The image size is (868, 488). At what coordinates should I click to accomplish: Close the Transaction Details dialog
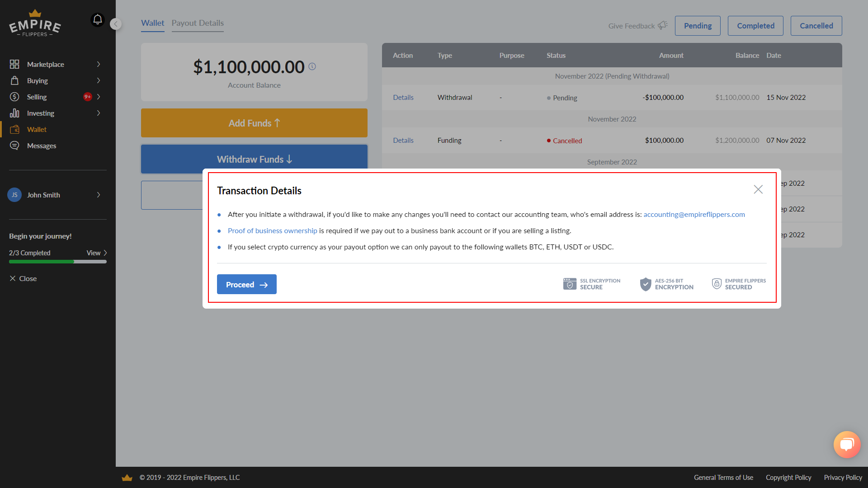[758, 189]
